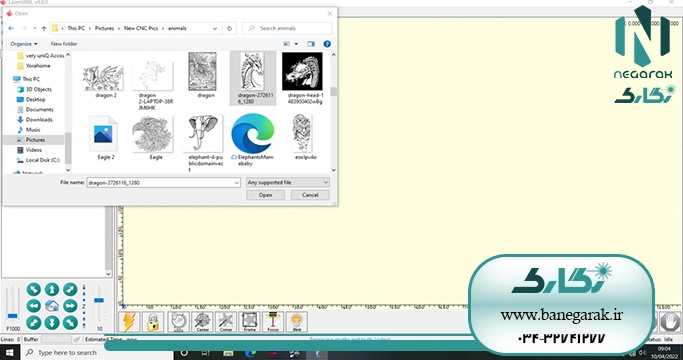Viewport: 683px width, 360px height.
Task: Open the view options dropdown arrow
Action: pos(296,44)
